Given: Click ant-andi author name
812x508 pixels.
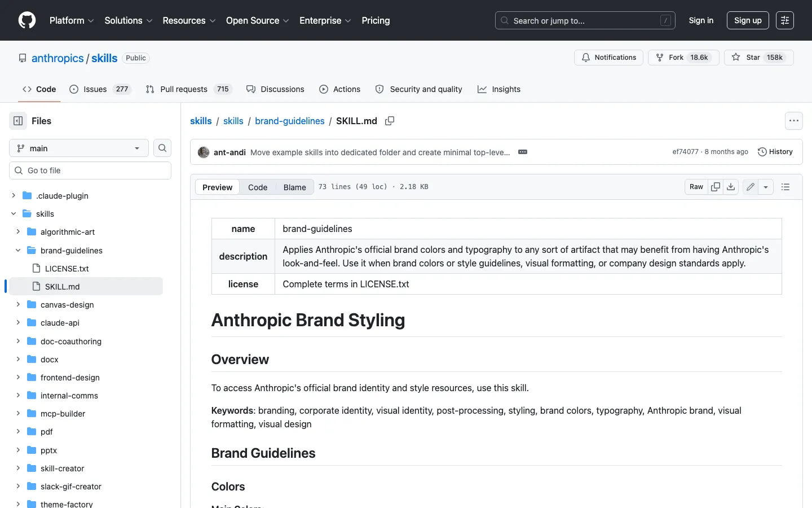Looking at the screenshot, I should coord(230,152).
